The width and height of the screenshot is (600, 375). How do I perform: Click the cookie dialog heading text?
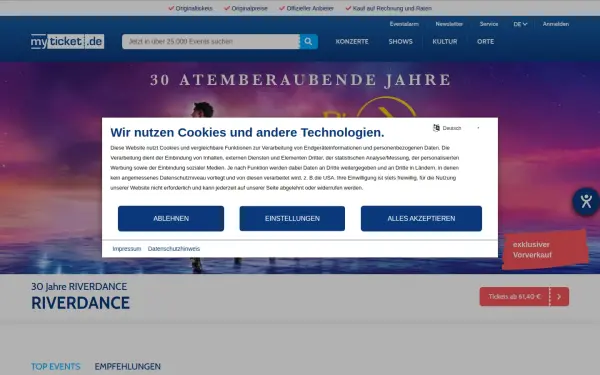tap(247, 132)
